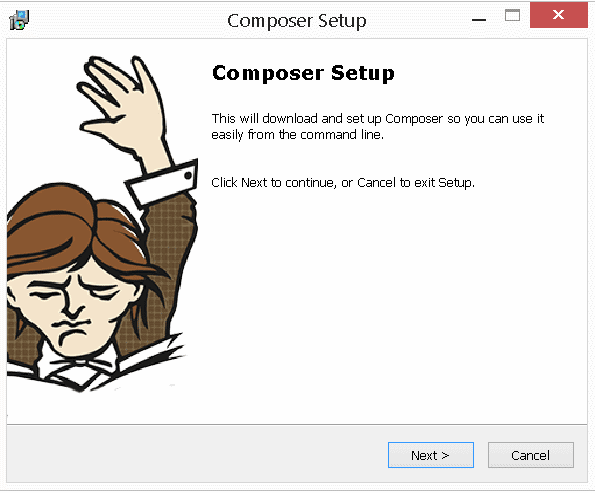Click the installer icon in title bar
This screenshot has height=493, width=595.
pyautogui.click(x=19, y=20)
